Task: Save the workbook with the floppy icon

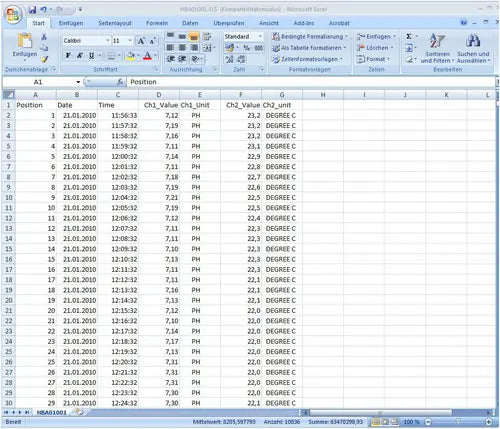Action: [x=32, y=10]
